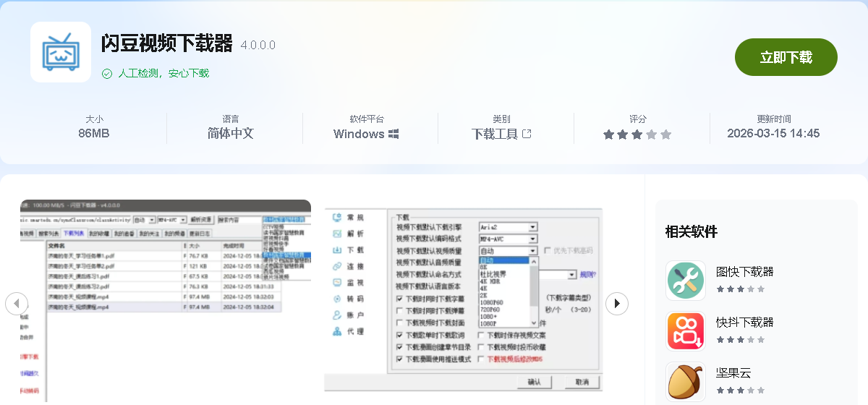Select the 转码 icon in the settings sidebar
The image size is (868, 405).
coord(337,299)
